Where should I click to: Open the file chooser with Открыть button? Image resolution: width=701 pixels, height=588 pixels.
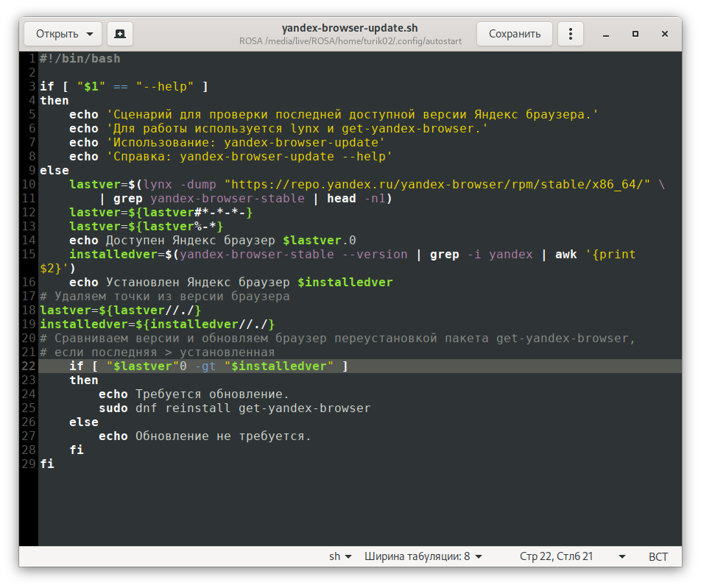tap(63, 34)
